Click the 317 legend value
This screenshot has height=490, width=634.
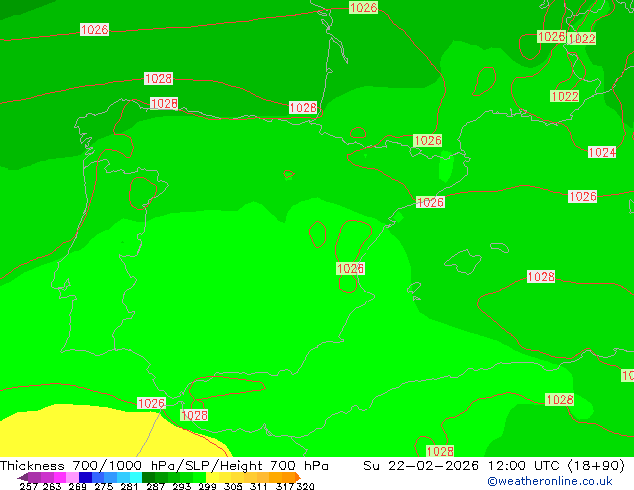285,486
